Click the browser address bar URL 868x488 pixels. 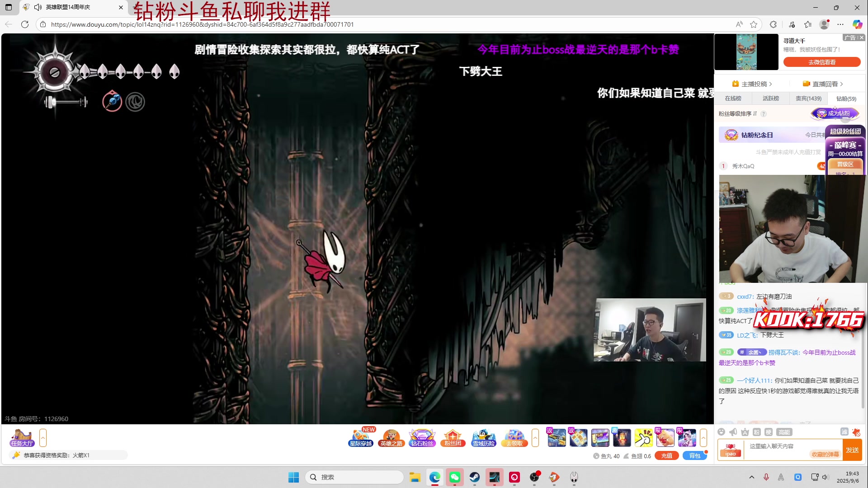coord(202,24)
